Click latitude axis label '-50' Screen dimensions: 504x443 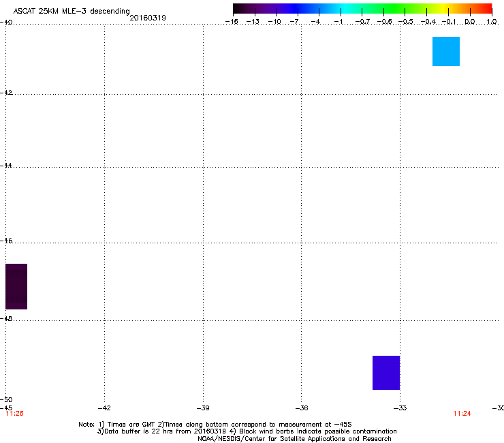tap(6, 400)
